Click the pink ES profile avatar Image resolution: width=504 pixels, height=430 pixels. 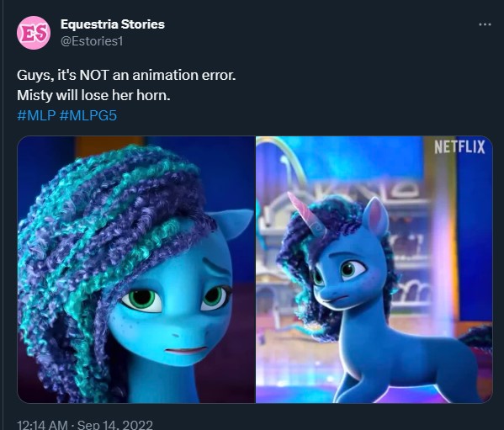[x=34, y=33]
